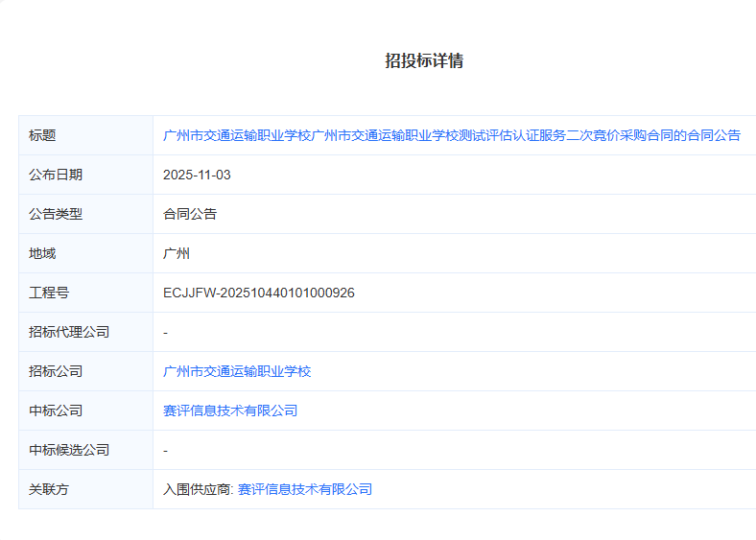This screenshot has width=756, height=540.
Task: Click the 工程号 row label
Action: coord(49,293)
